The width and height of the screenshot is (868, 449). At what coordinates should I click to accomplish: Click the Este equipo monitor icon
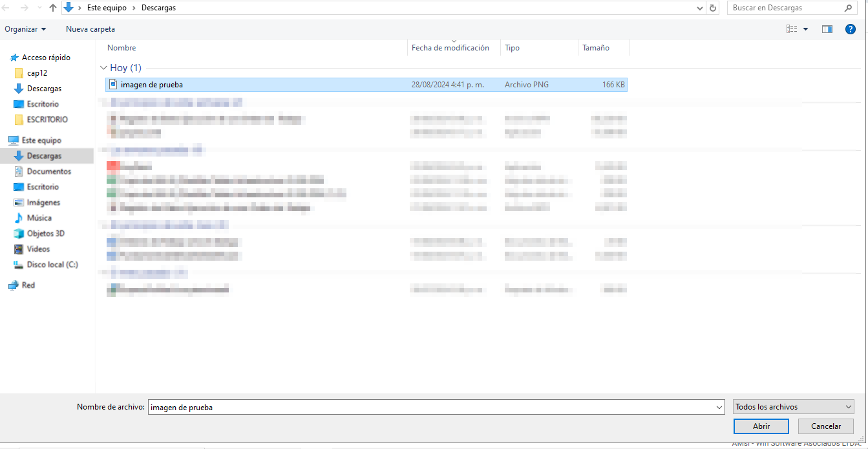pos(13,140)
